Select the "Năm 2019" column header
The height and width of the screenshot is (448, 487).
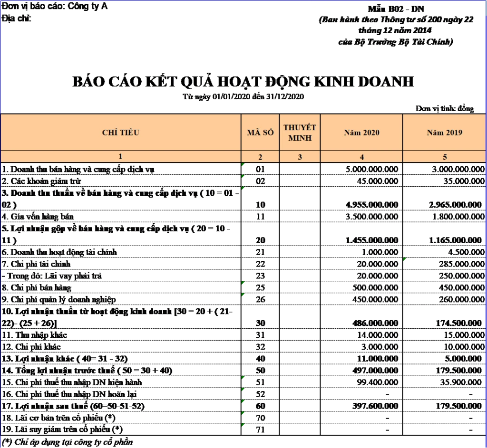coord(444,133)
